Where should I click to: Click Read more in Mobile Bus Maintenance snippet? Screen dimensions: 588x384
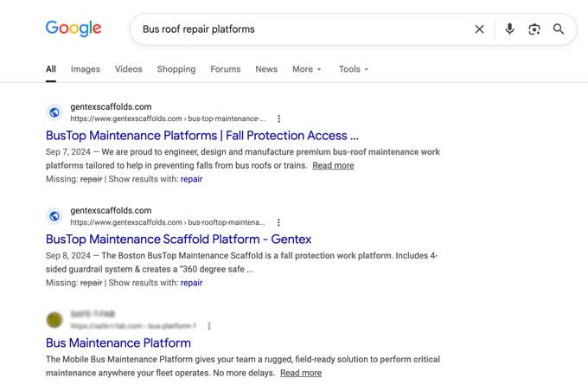click(x=301, y=373)
